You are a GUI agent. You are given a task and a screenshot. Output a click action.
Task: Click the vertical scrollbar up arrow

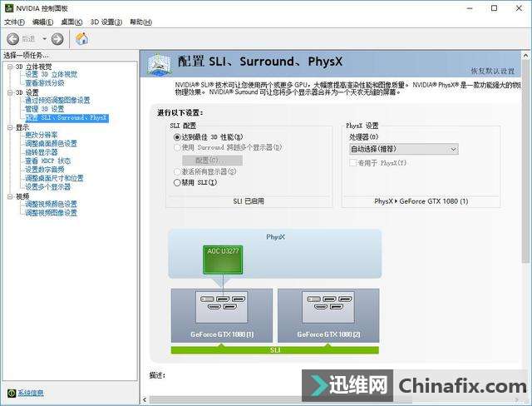coord(525,55)
